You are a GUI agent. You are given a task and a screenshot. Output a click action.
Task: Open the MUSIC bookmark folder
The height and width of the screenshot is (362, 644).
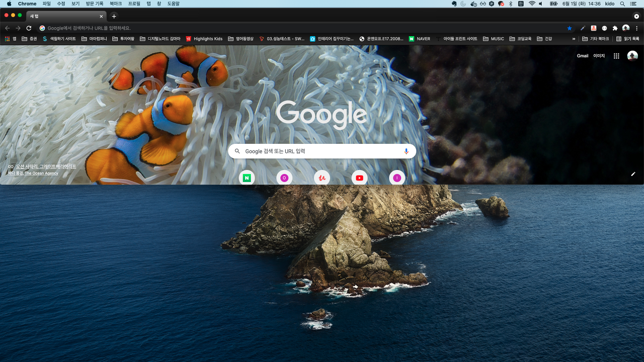pyautogui.click(x=493, y=39)
